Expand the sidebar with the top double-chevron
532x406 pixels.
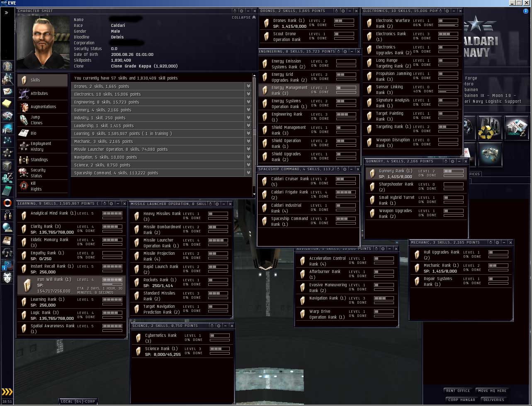click(x=7, y=13)
